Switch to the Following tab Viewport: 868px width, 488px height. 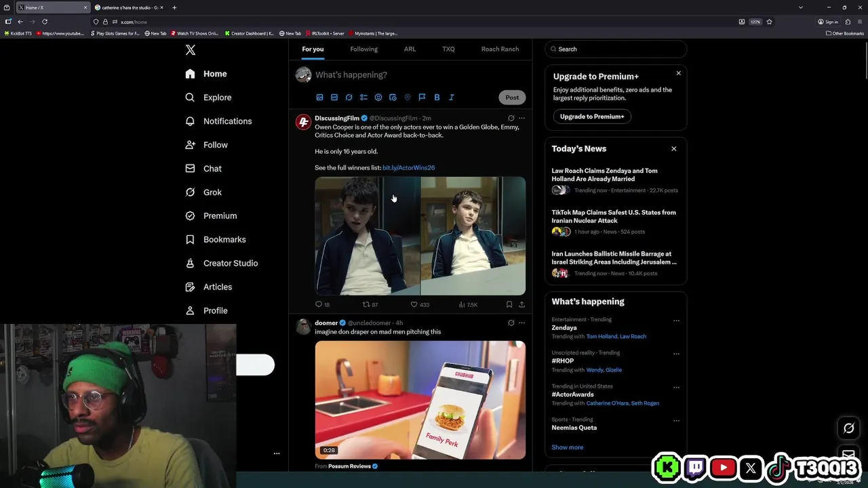click(363, 49)
